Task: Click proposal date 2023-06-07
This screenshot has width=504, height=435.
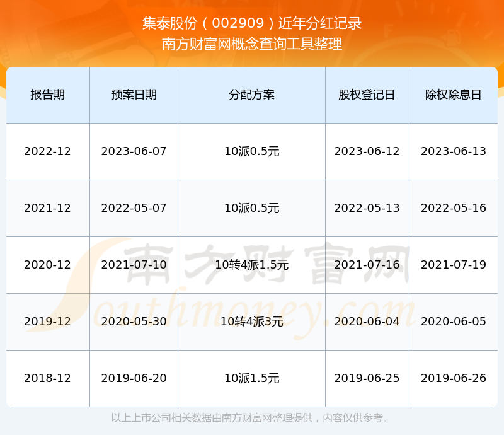Action: [134, 151]
